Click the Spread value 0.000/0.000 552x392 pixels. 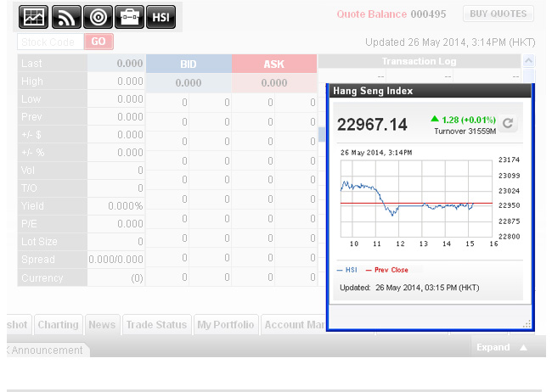tap(115, 260)
